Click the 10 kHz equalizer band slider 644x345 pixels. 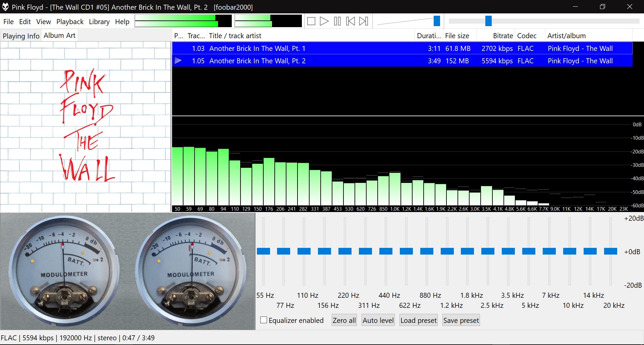coord(570,251)
